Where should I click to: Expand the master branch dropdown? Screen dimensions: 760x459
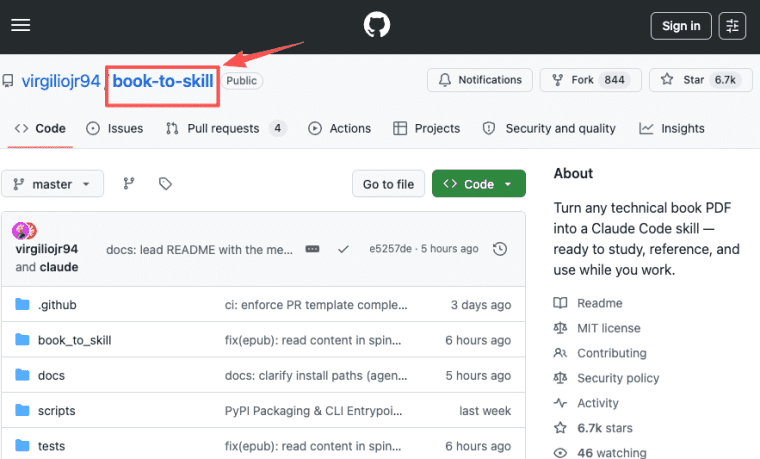(x=52, y=184)
